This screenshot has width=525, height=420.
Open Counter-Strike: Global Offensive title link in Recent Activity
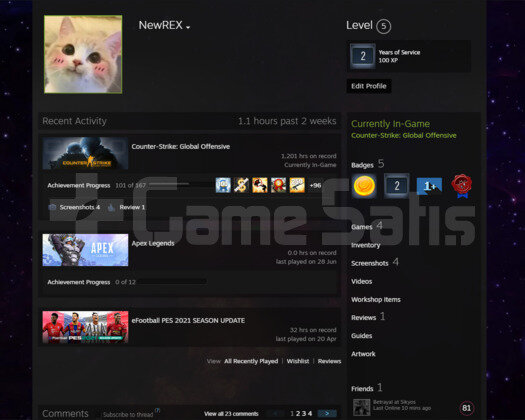(180, 146)
